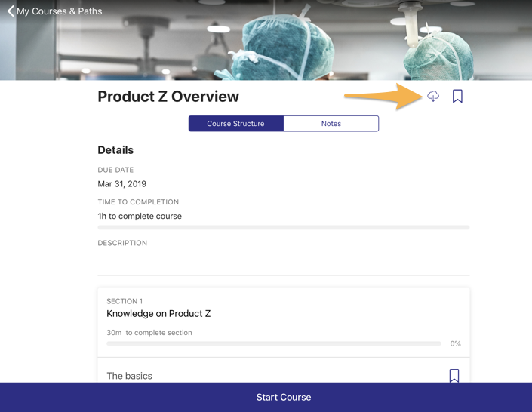Screen dimensions: 532x412
Task: Open the Knowledge on Product Z section
Action: (158, 313)
